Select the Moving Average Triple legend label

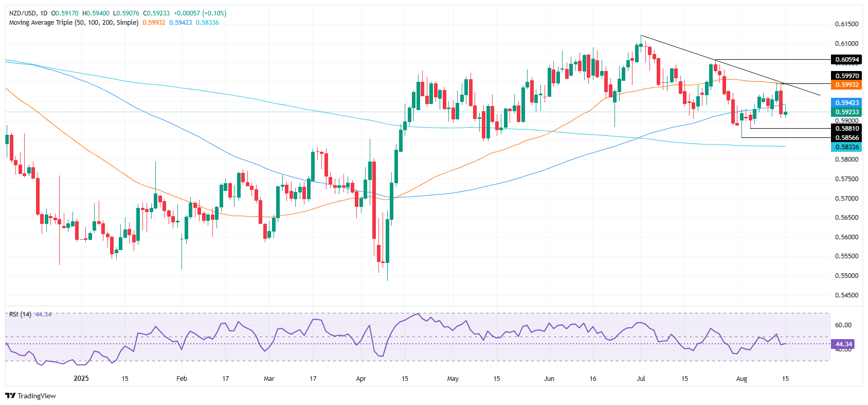[x=74, y=23]
